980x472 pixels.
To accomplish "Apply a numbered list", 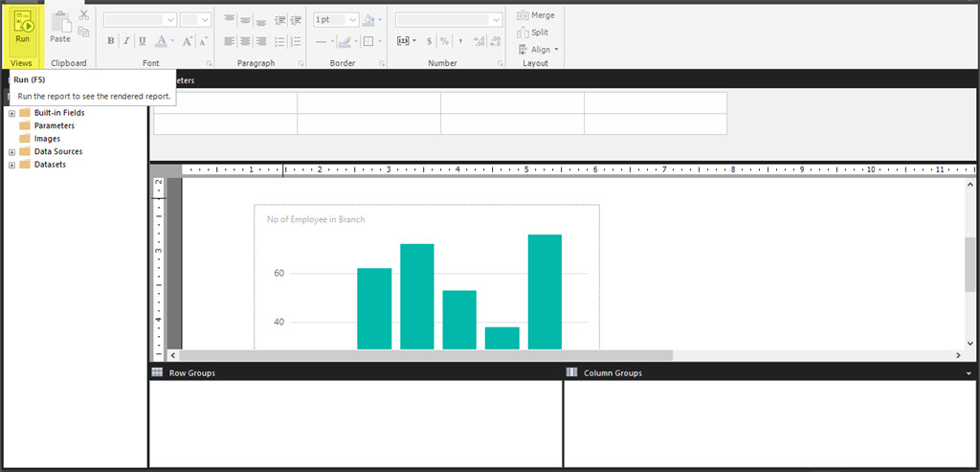I will [x=297, y=41].
